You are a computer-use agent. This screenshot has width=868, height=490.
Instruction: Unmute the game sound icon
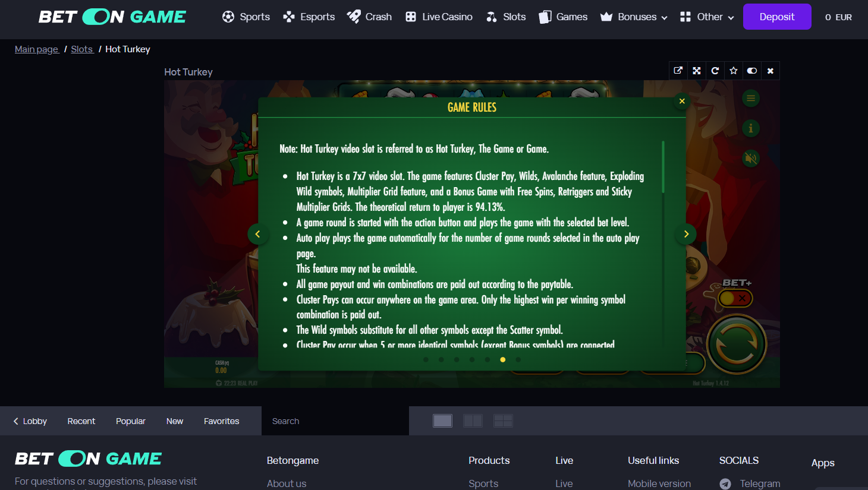(751, 158)
